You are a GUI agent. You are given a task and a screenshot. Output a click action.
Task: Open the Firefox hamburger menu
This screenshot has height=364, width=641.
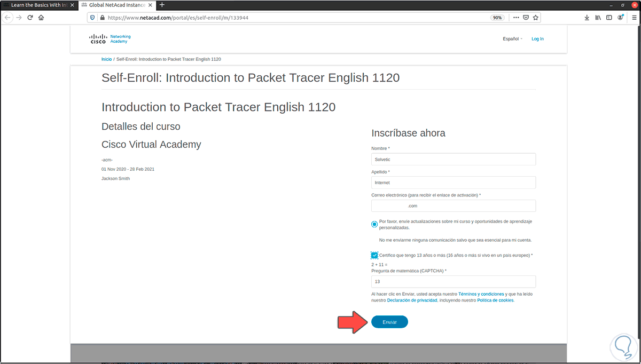pos(633,17)
